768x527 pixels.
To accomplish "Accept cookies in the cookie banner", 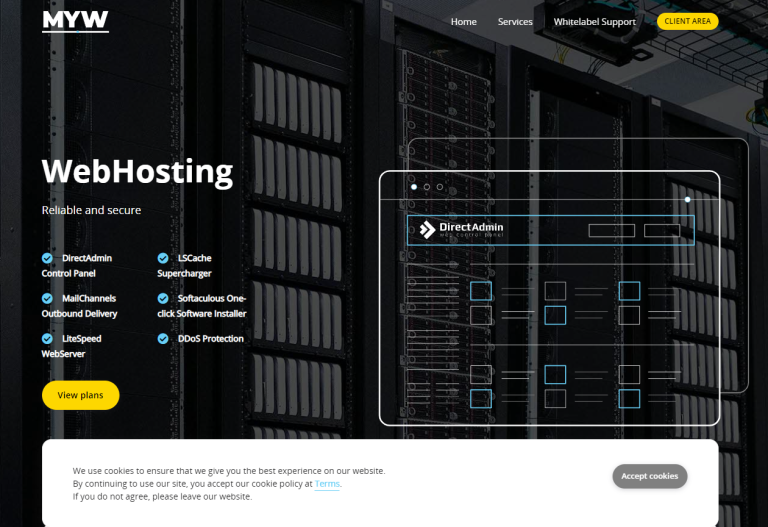I will (x=649, y=476).
